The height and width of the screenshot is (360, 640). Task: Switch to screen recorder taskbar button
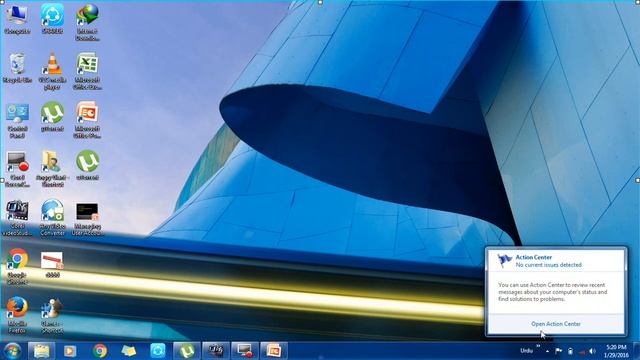pos(245,351)
